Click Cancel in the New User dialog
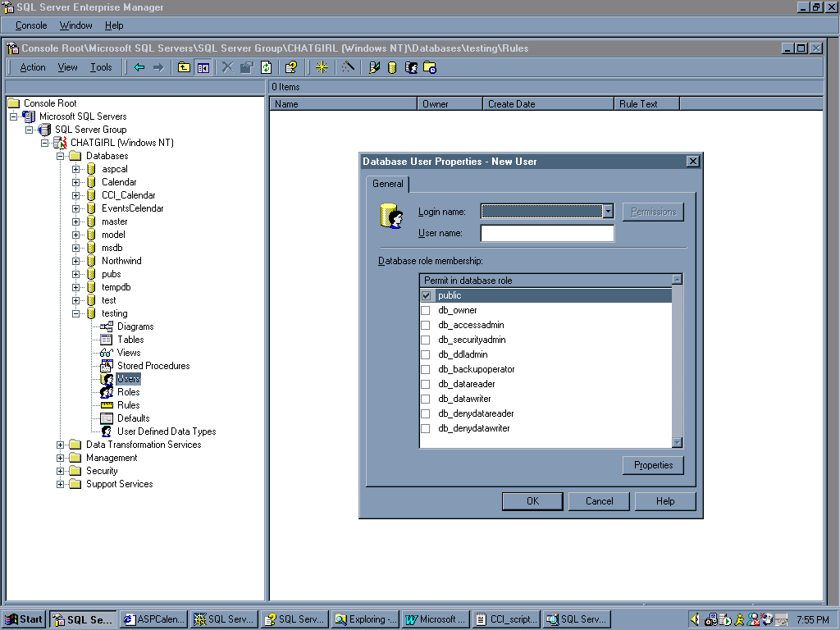Screen dimensions: 840x630 [x=599, y=501]
